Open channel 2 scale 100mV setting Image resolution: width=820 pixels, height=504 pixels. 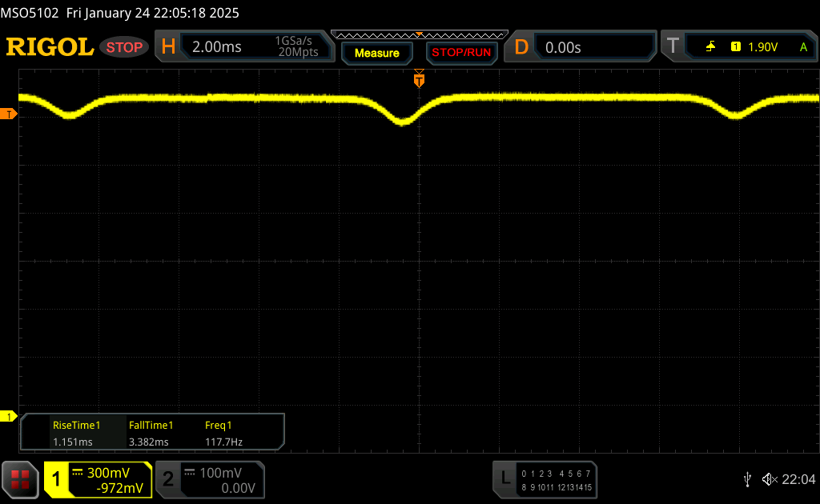(x=221, y=473)
